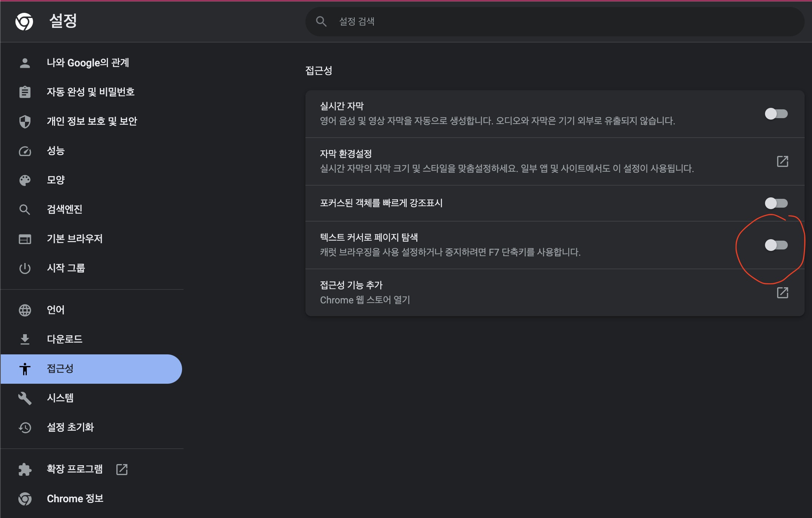Click the power icon for 시작 그룹
The image size is (812, 518).
[25, 268]
